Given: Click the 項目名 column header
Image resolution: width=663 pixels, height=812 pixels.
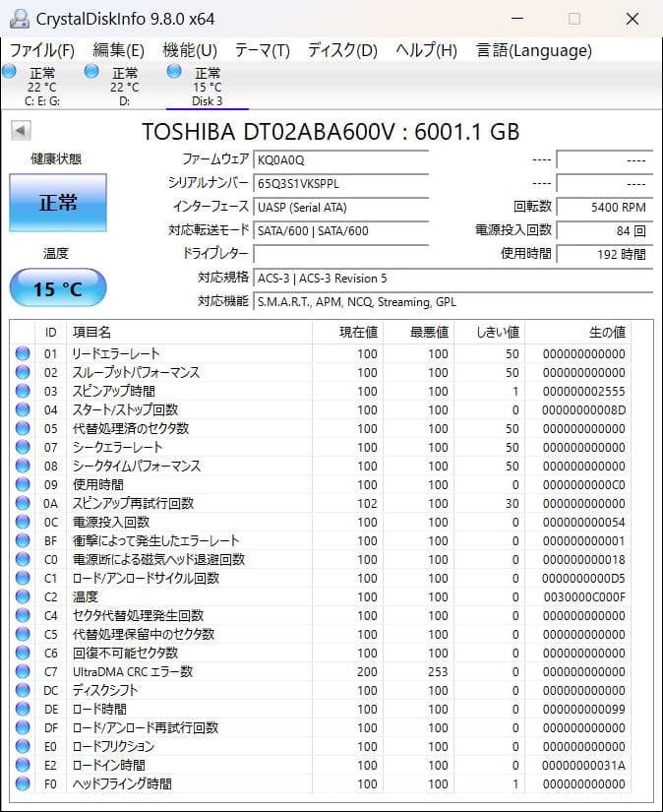Looking at the screenshot, I should click(190, 332).
